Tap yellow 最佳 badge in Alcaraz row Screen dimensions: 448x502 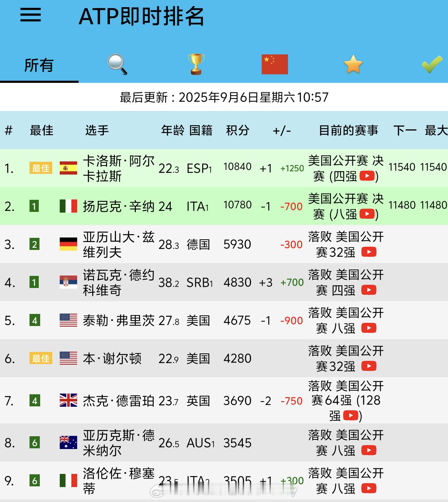tap(41, 168)
